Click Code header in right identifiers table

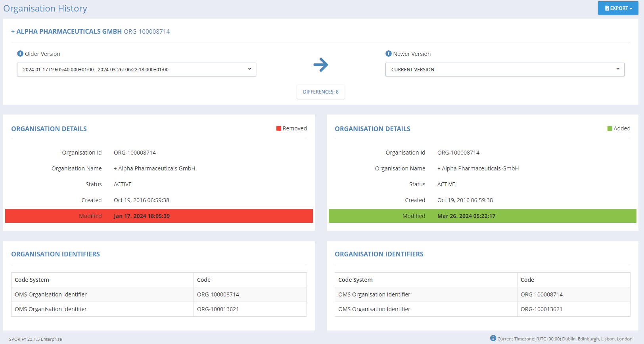click(x=527, y=280)
